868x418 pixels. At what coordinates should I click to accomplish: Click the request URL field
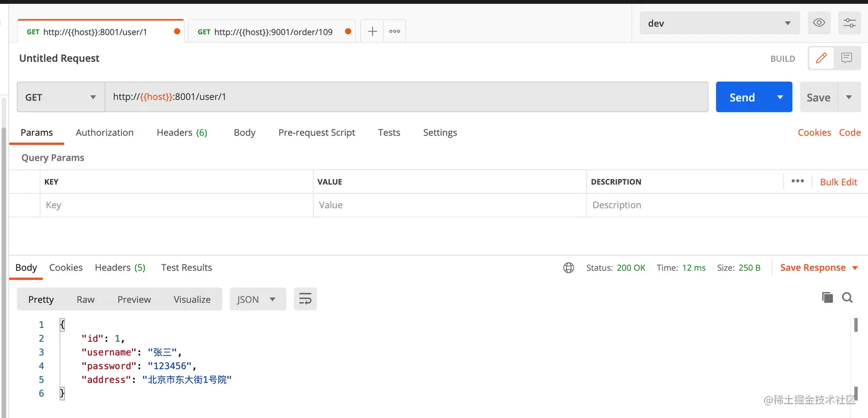point(406,97)
